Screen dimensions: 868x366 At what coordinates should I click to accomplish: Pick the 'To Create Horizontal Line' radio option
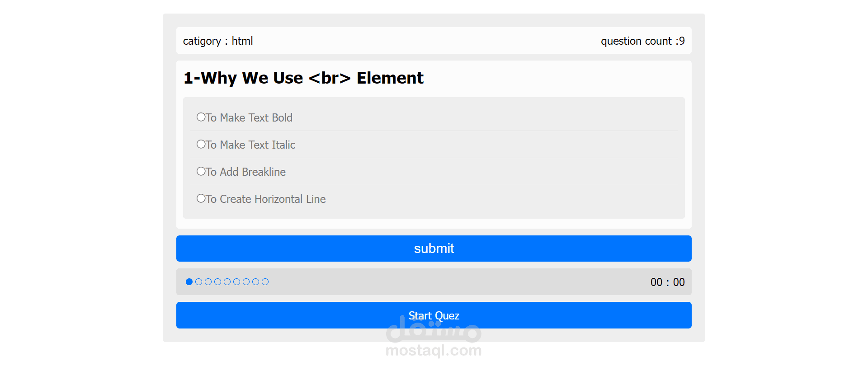201,198
